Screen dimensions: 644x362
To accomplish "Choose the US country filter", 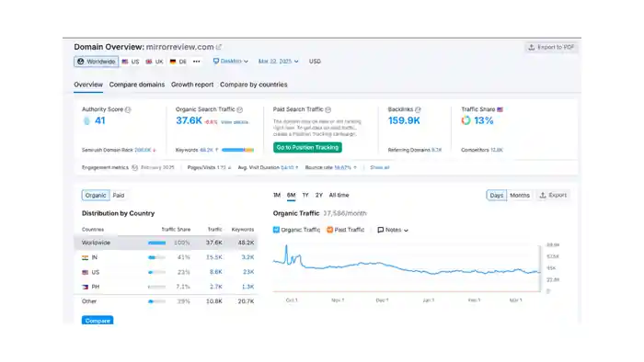I will pyautogui.click(x=131, y=62).
